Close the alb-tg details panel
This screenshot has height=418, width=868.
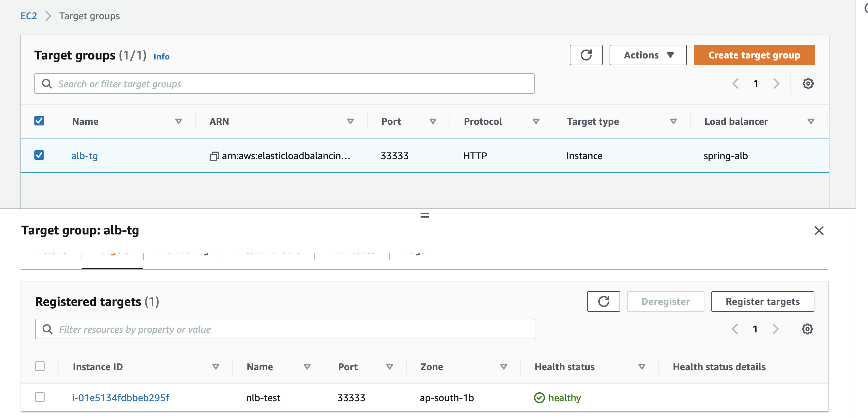820,231
